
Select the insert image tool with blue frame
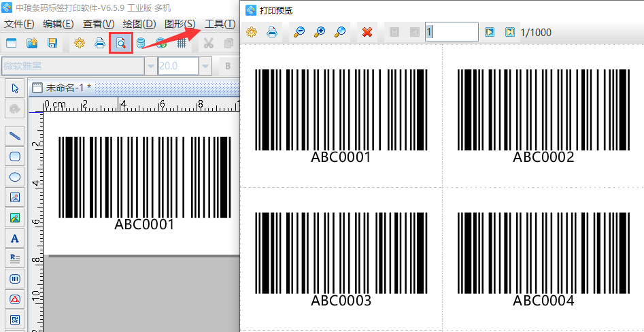(x=15, y=197)
